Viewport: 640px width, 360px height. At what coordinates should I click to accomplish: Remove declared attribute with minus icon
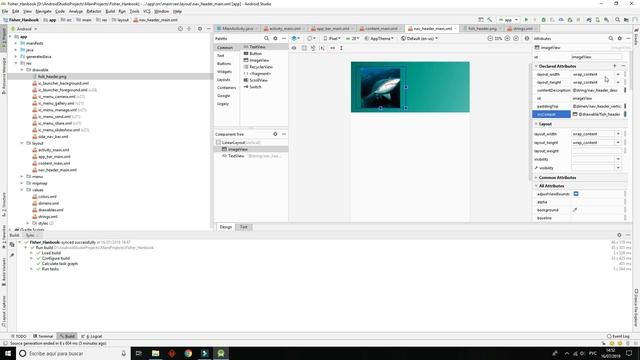coord(623,66)
